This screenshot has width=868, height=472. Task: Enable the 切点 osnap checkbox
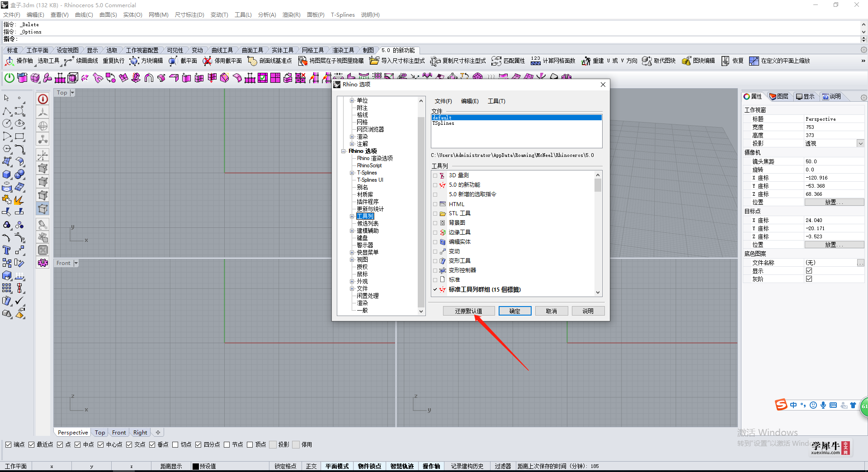(x=175, y=444)
